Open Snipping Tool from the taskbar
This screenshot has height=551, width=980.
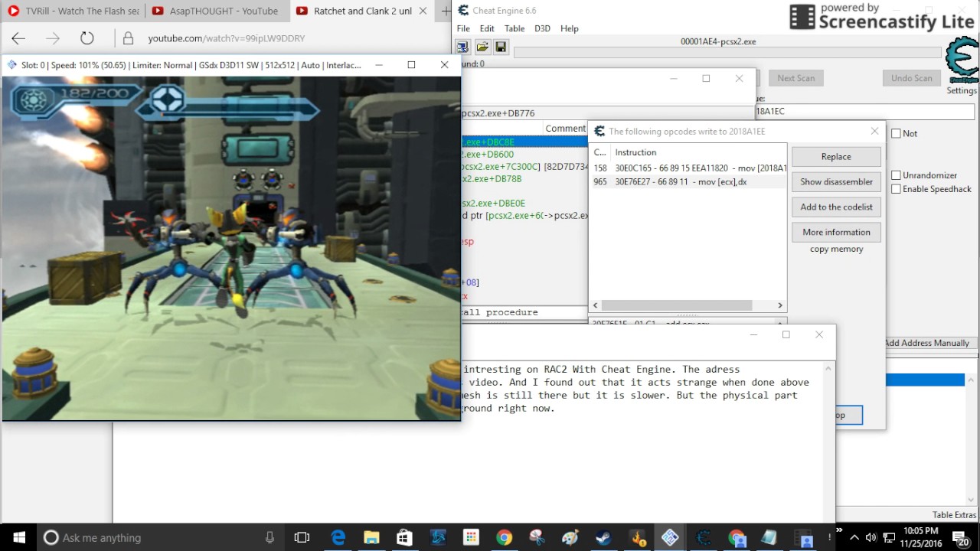tap(537, 537)
